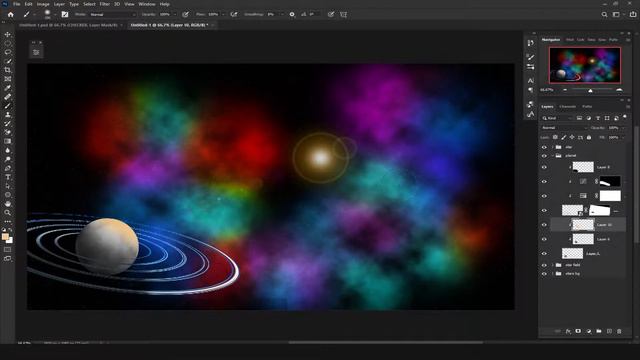Open the search icon at top right
Screen dimensions: 640x360
604,14
